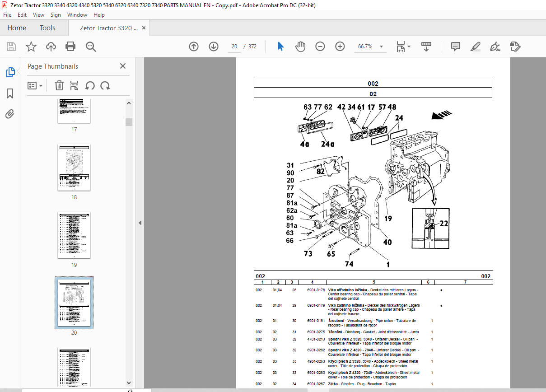Click part number 6901-0181 in the table
Viewport: 546px width, 392px height.
point(316,321)
